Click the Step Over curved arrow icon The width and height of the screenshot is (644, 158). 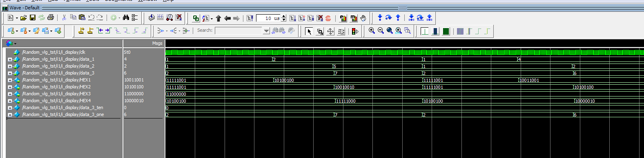pos(389,18)
